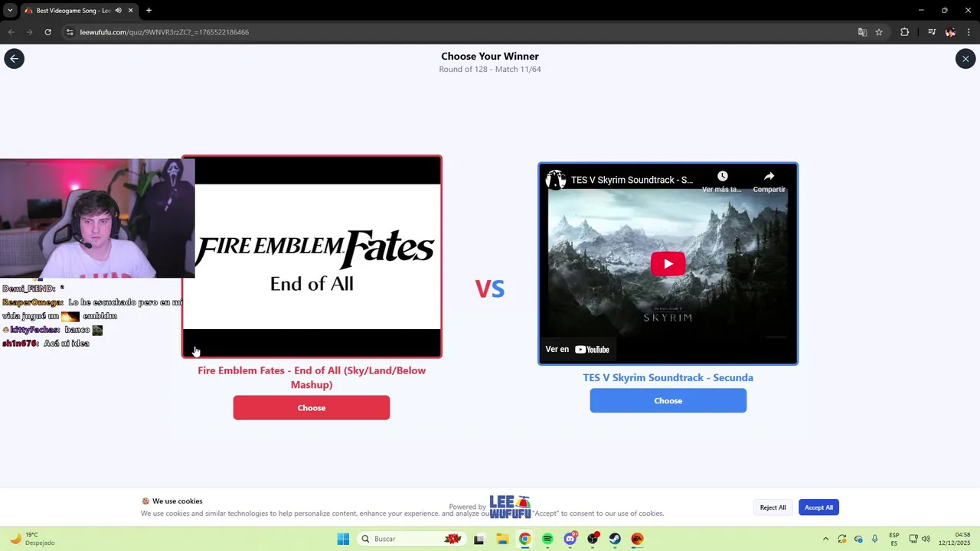Select the 'Best Videogame Song' tab
980x551 pixels.
point(73,11)
